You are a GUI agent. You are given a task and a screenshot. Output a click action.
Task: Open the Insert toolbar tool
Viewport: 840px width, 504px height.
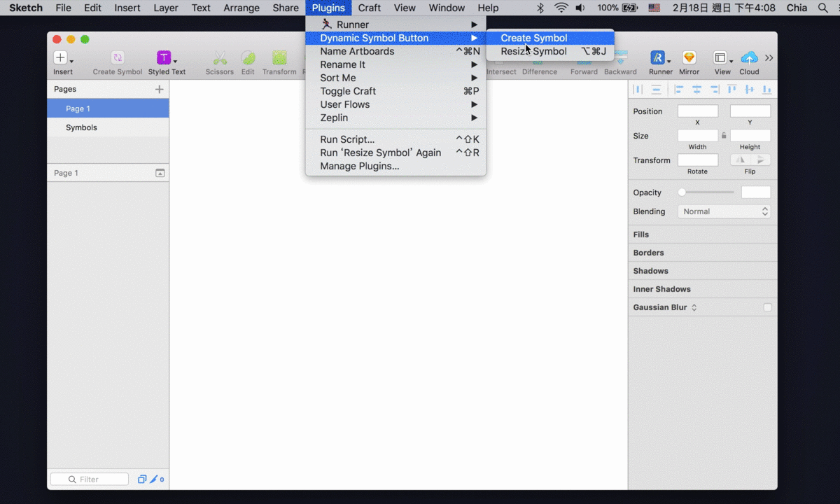tap(61, 58)
